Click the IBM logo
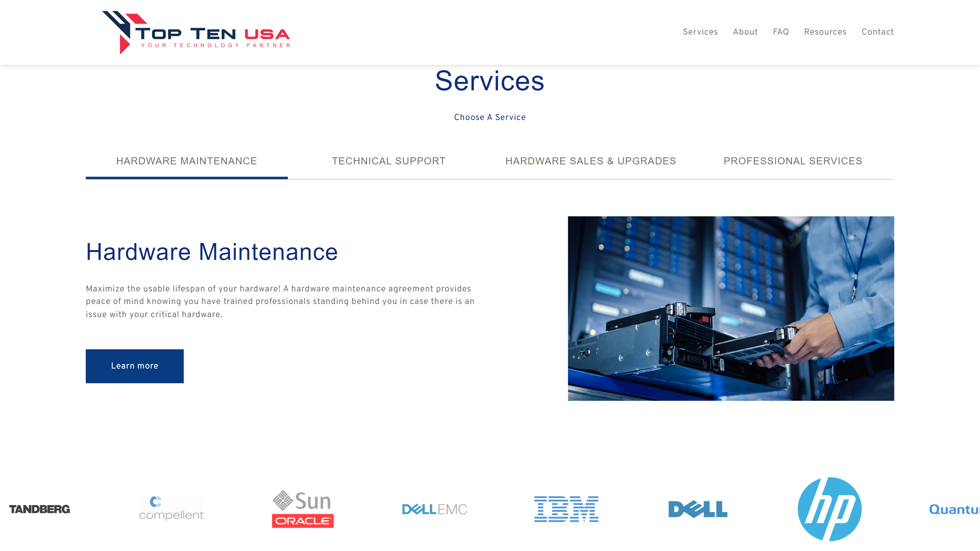Screen dimensions: 980x551 point(566,509)
